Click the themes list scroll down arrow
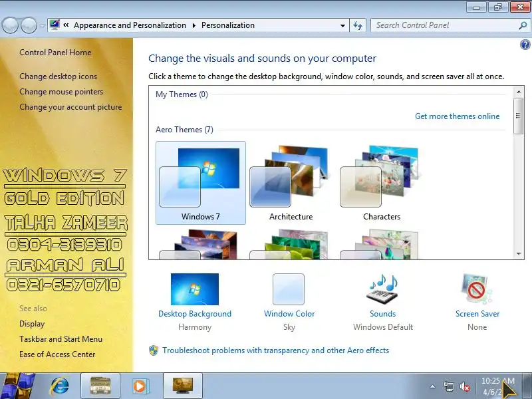The image size is (532, 399). click(x=519, y=253)
